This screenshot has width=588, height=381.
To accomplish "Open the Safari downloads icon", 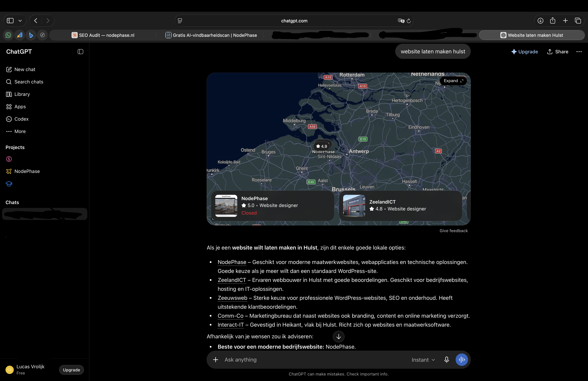I will pos(540,21).
